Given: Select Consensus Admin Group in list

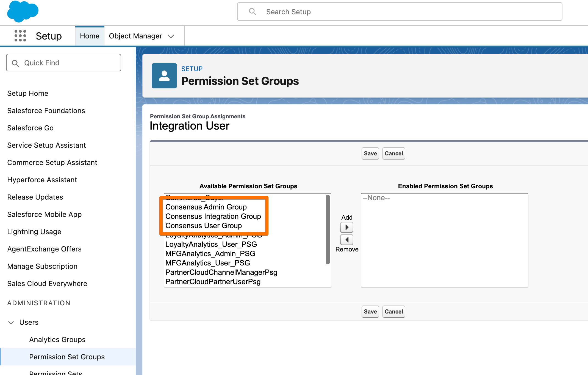Looking at the screenshot, I should pos(206,207).
